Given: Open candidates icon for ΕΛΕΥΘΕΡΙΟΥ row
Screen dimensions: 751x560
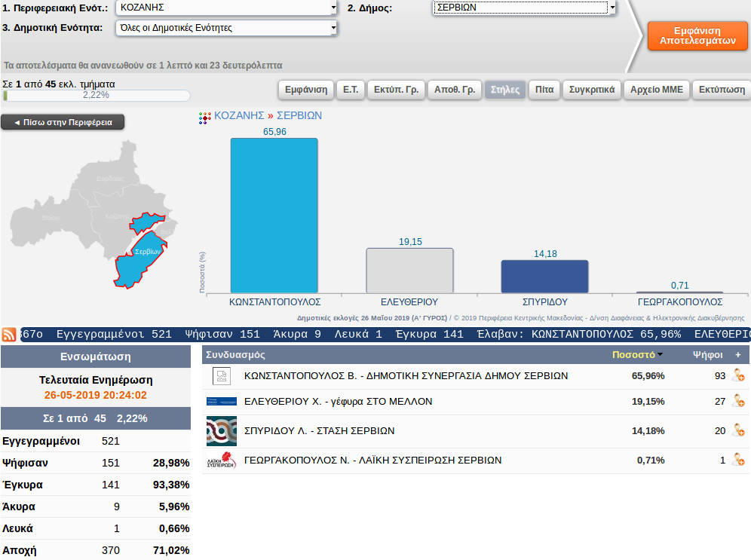Looking at the screenshot, I should [x=737, y=402].
